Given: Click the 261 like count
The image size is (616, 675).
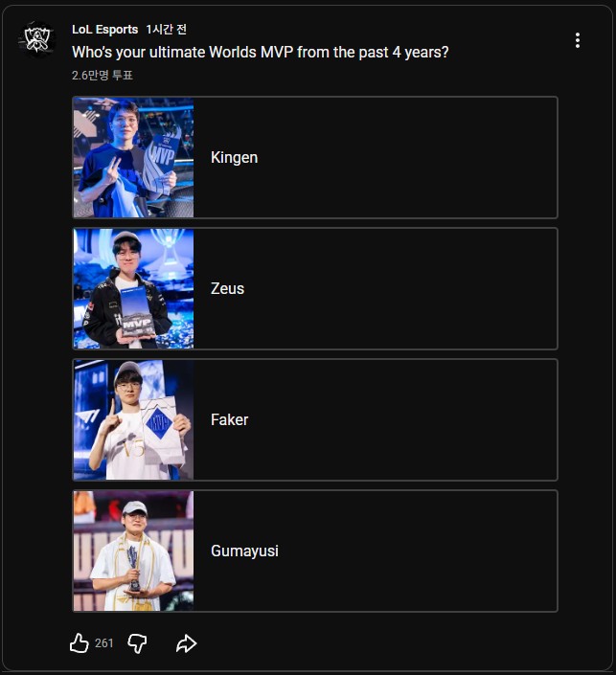Looking at the screenshot, I should pyautogui.click(x=104, y=643).
